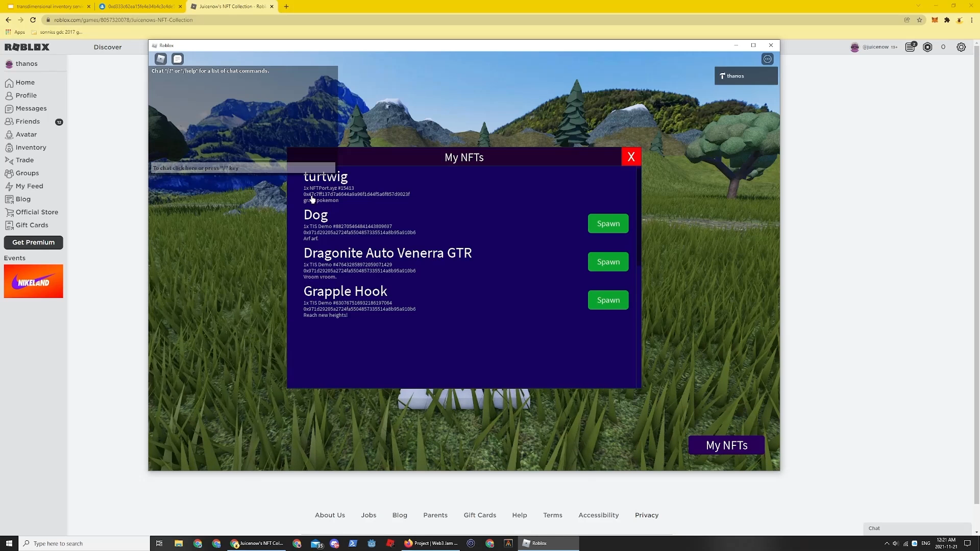Open My Feed in sidebar

(x=24, y=186)
